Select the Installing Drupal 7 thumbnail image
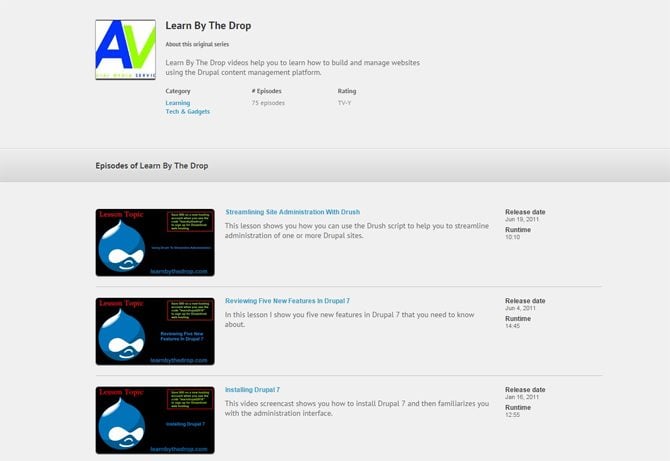The height and width of the screenshot is (461, 670). tap(155, 420)
